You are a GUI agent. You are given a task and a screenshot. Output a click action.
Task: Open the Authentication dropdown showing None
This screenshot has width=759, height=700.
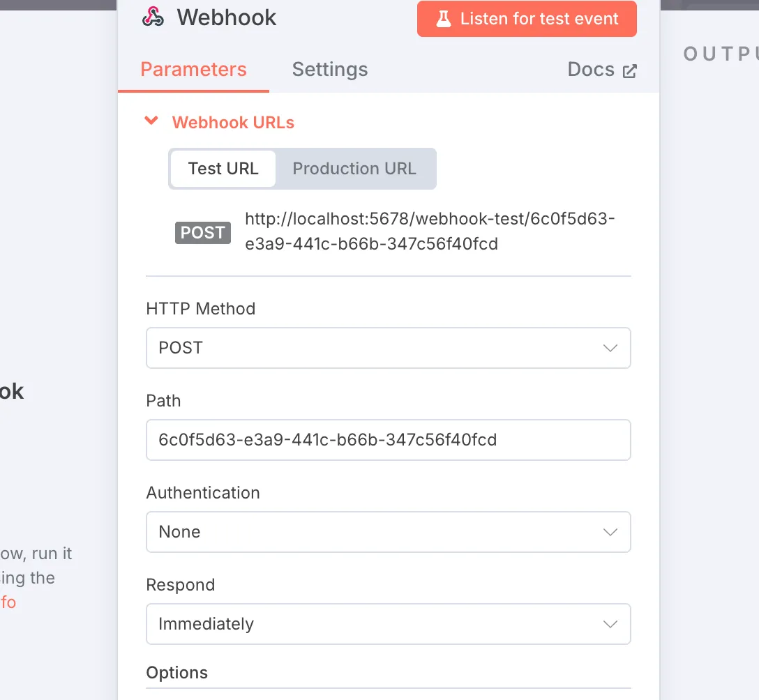pyautogui.click(x=377, y=532)
